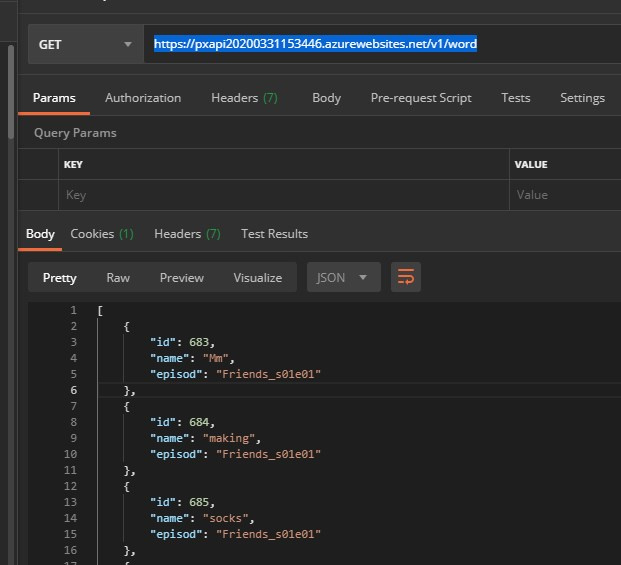
Task: Switch to the Tests tab
Action: pos(516,98)
